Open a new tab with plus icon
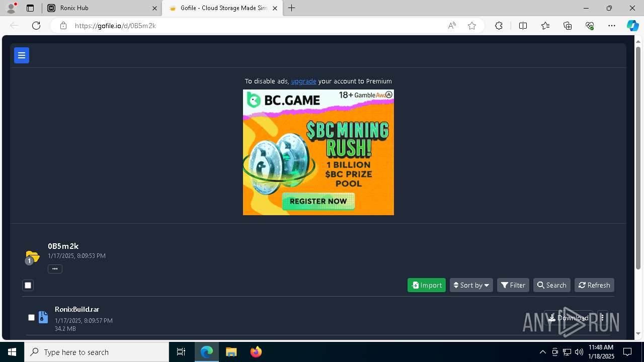Viewport: 644px width, 362px height. pyautogui.click(x=292, y=8)
